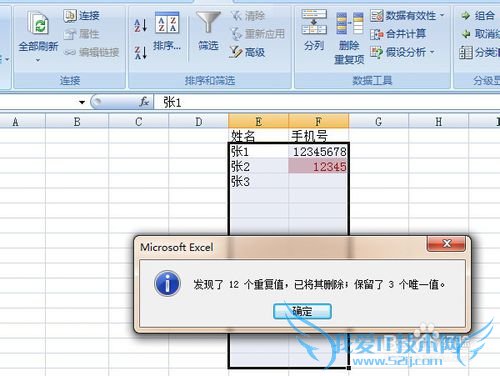Click Consolidate (合并计算)
The image size is (500, 376).
(x=398, y=34)
